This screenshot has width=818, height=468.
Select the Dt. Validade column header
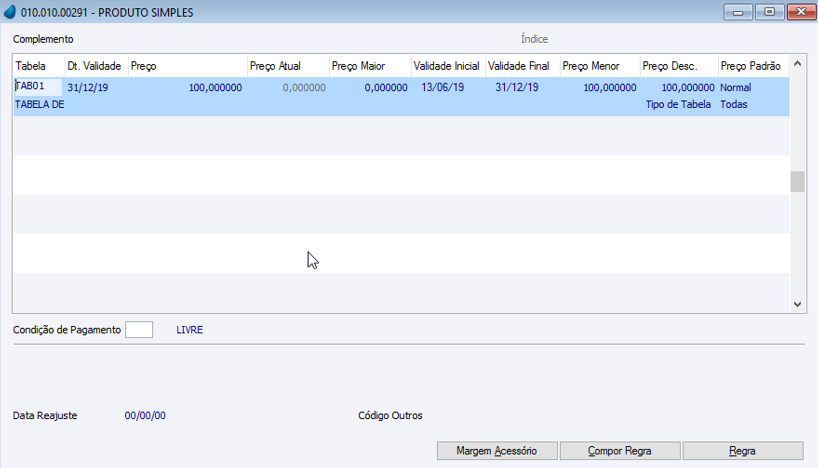(x=96, y=66)
